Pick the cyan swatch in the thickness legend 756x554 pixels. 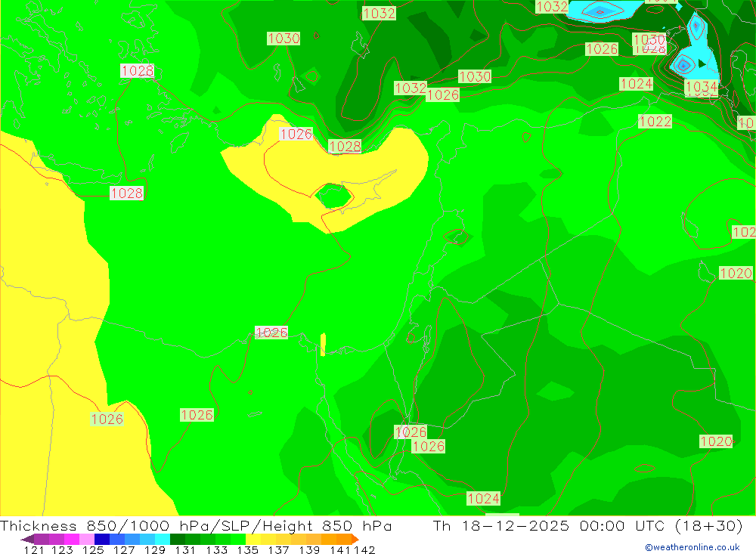[163, 539]
